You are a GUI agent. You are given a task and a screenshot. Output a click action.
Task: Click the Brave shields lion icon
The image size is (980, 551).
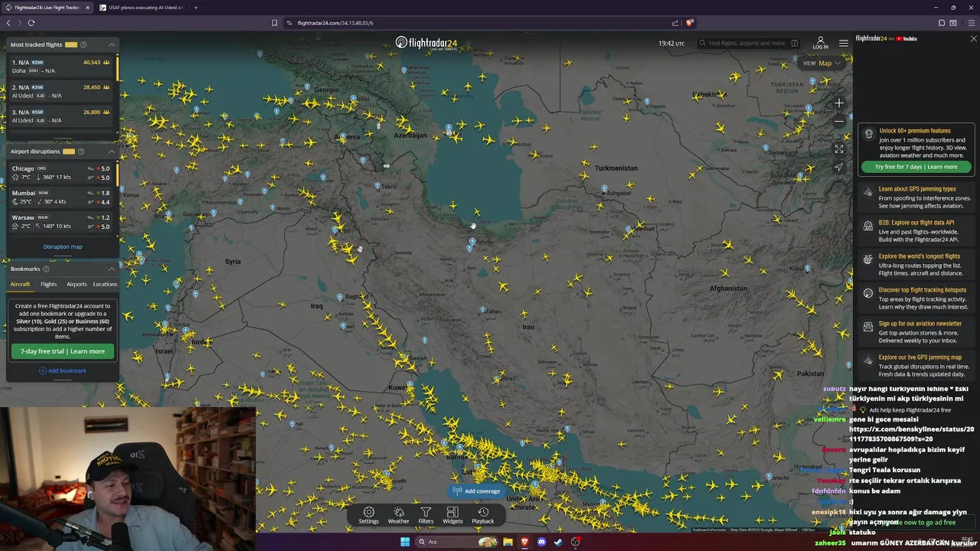pyautogui.click(x=689, y=23)
